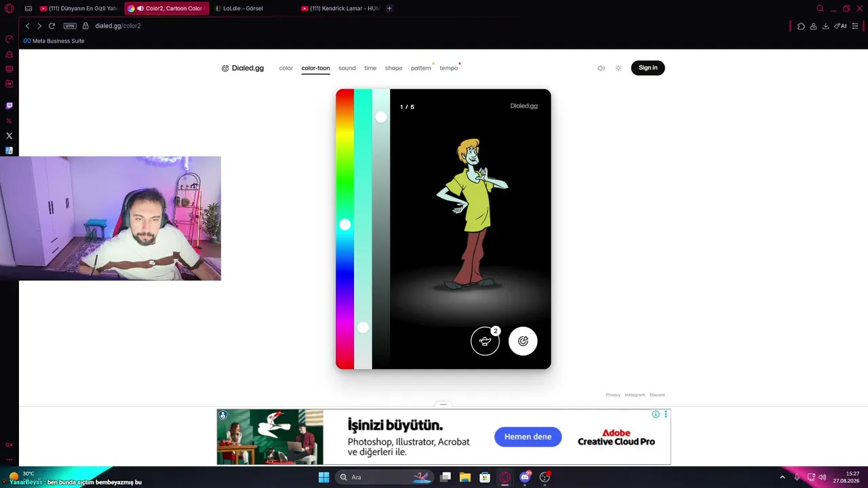Viewport: 868px width, 488px height.
Task: Select the sound game mode
Action: [347, 68]
